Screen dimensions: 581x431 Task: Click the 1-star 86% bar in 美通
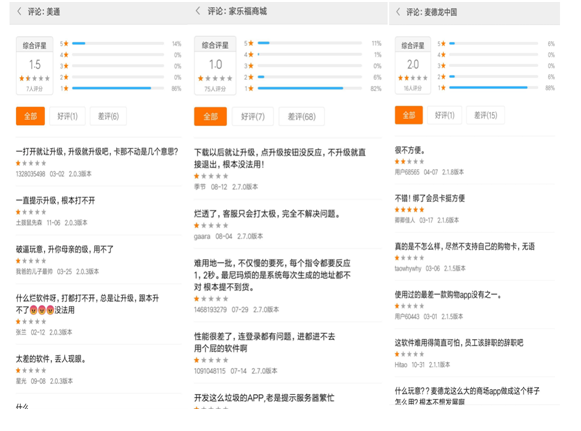(118, 88)
